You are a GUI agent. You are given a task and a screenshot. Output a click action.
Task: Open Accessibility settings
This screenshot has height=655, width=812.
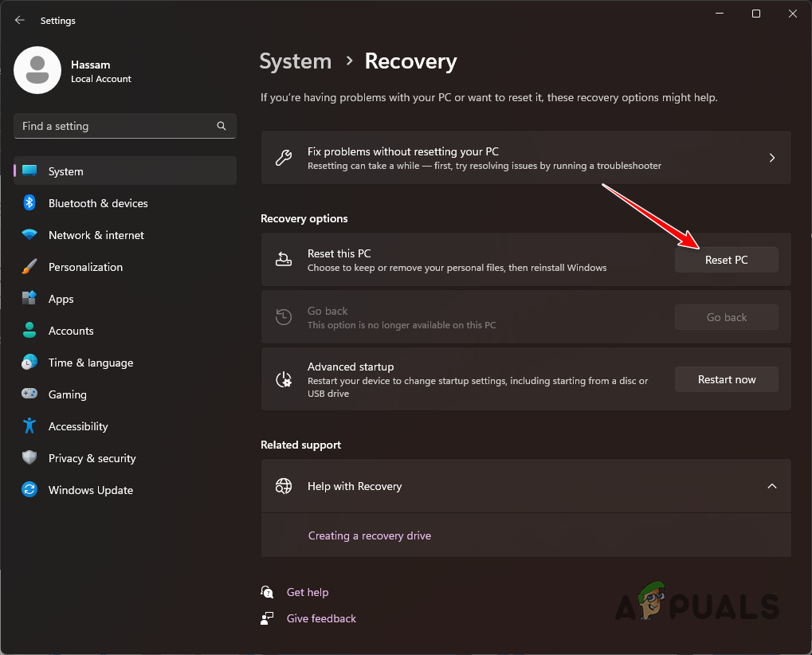tap(77, 426)
